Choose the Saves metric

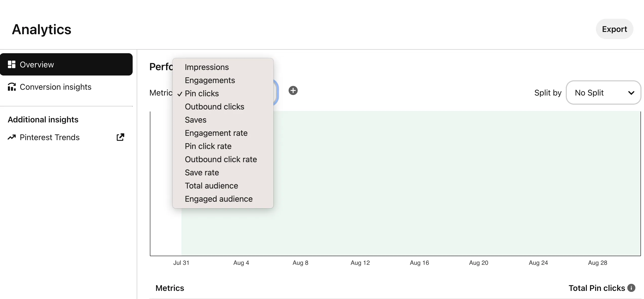click(x=195, y=120)
